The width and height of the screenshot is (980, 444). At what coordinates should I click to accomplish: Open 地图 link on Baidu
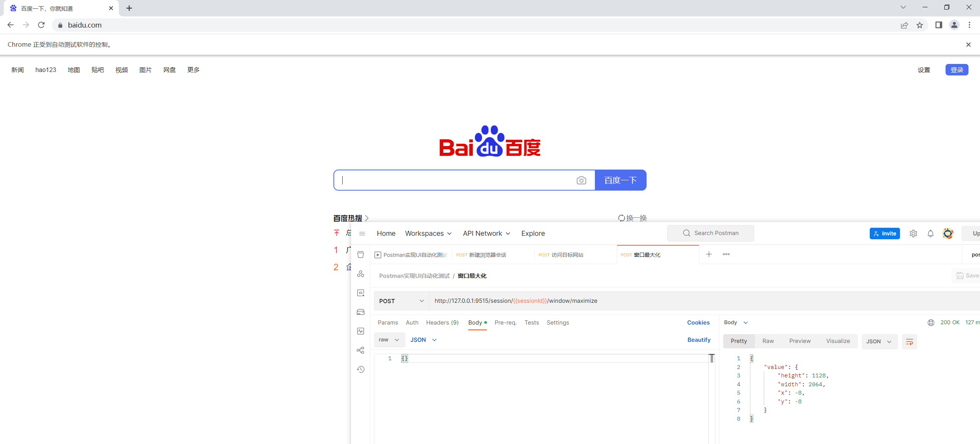coord(74,70)
